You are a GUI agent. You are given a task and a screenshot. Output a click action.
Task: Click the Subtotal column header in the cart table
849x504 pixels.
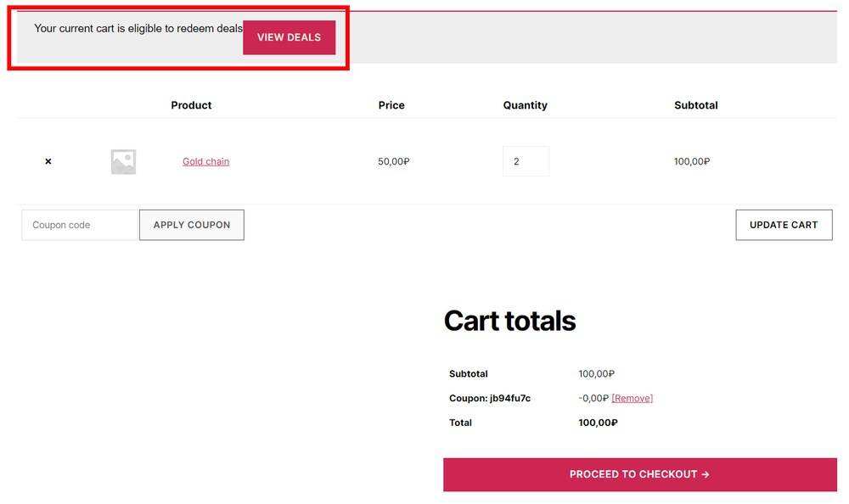pos(696,105)
